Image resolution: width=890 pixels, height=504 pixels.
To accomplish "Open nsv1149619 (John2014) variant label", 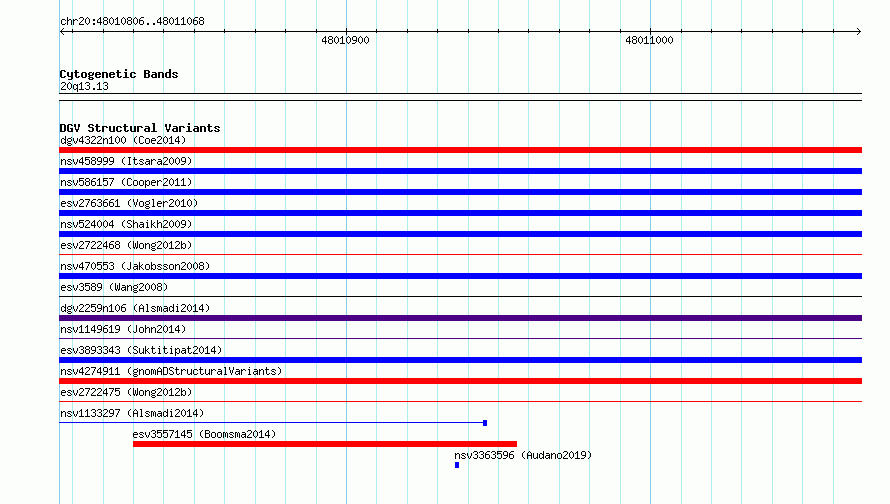I will [x=123, y=329].
